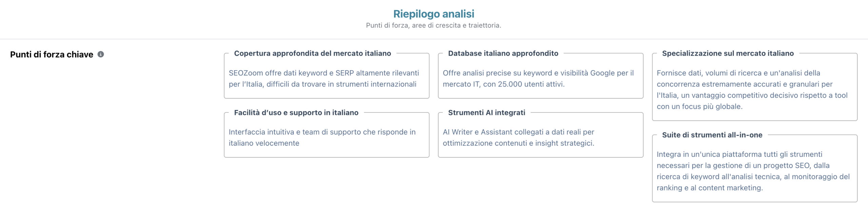The image size is (868, 210).
Task: Click the Riepilogo analisi heading
Action: [x=434, y=14]
